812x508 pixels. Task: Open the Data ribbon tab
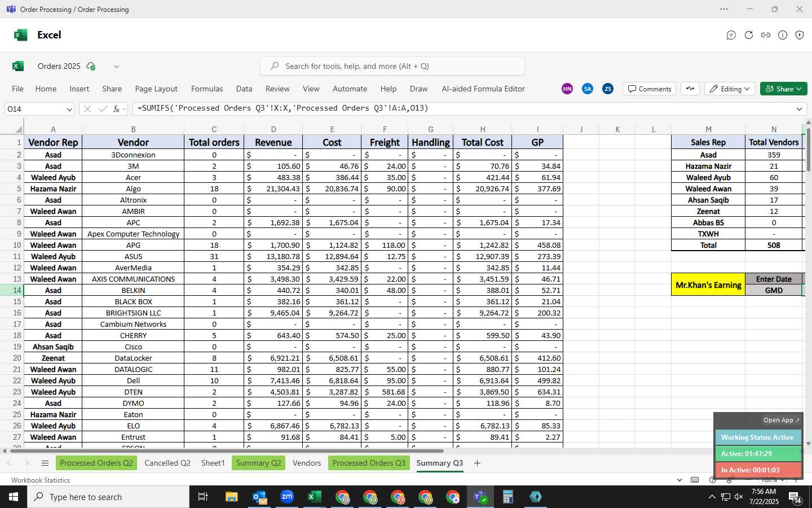tap(244, 89)
